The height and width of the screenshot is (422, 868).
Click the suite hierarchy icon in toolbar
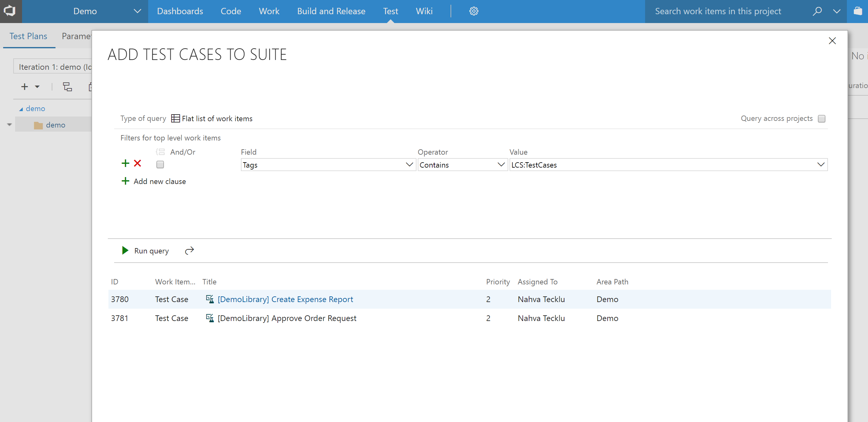[67, 87]
